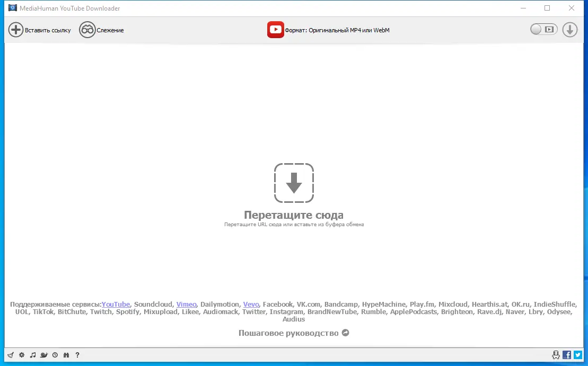The width and height of the screenshot is (588, 366).
Task: Open the Vevo supported-service link
Action: (251, 304)
